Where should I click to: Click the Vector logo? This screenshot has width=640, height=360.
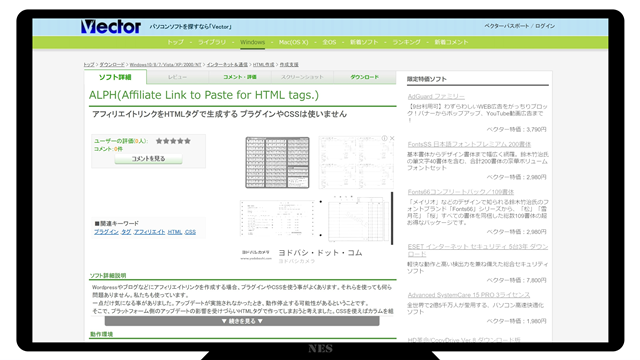coord(111,27)
